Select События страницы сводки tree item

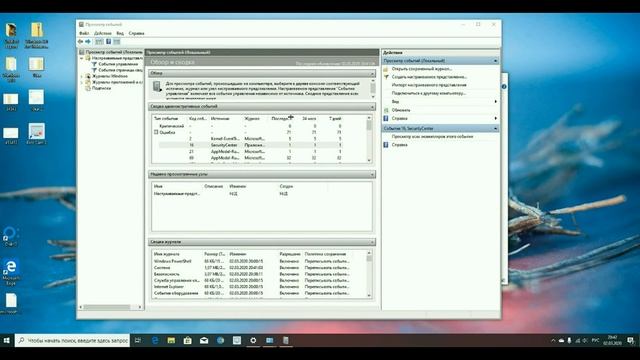120,70
